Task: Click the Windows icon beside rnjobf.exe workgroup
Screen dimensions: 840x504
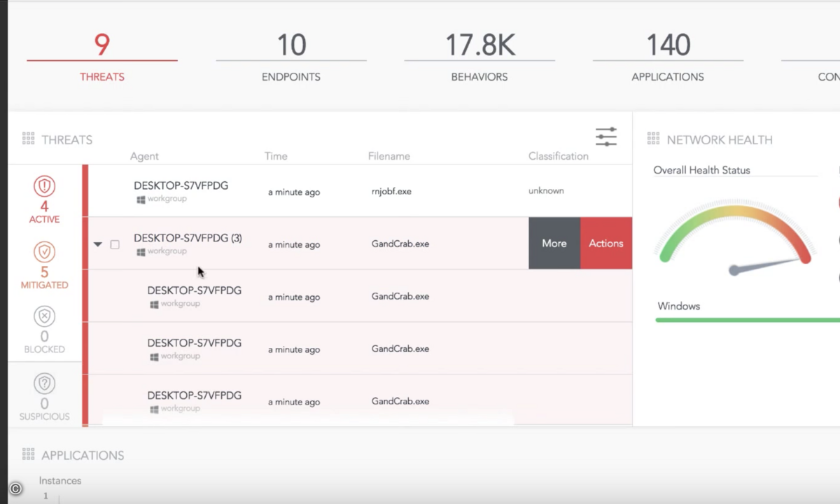Action: [x=141, y=199]
